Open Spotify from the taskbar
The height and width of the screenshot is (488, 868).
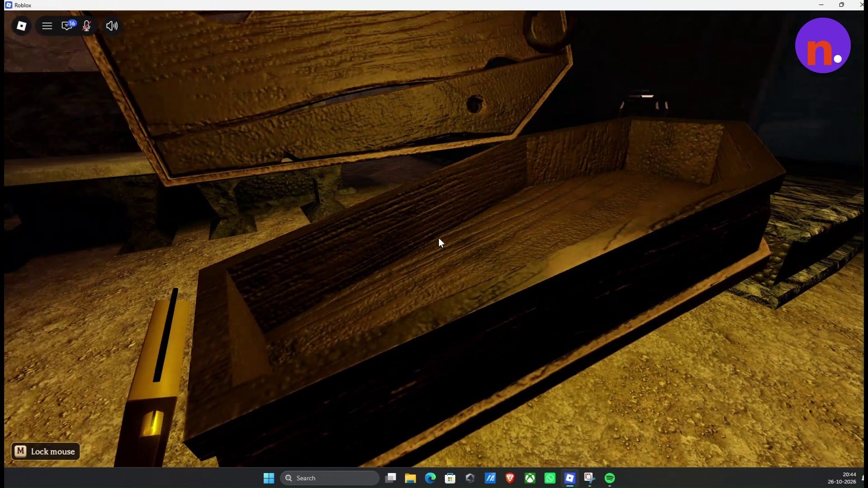pos(609,478)
